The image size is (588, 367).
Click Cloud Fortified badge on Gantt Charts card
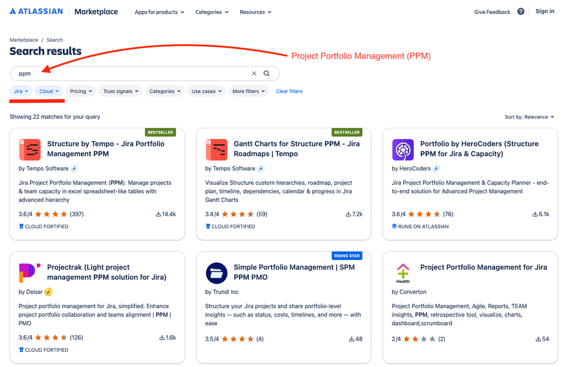230,226
